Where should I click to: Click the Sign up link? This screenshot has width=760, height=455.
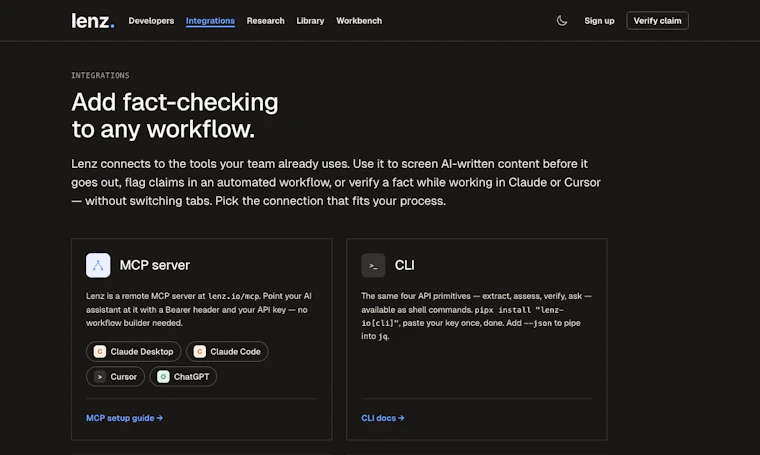599,21
